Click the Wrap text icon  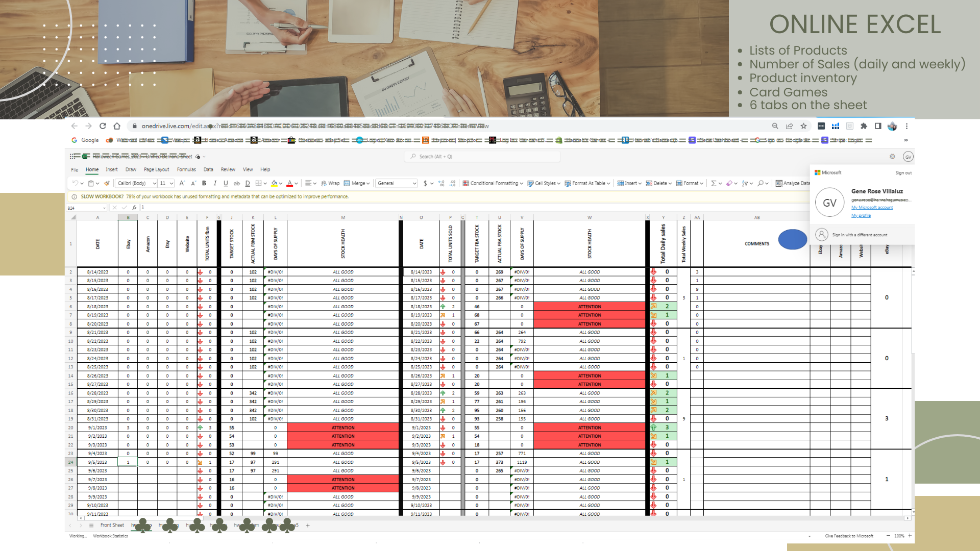(x=330, y=183)
